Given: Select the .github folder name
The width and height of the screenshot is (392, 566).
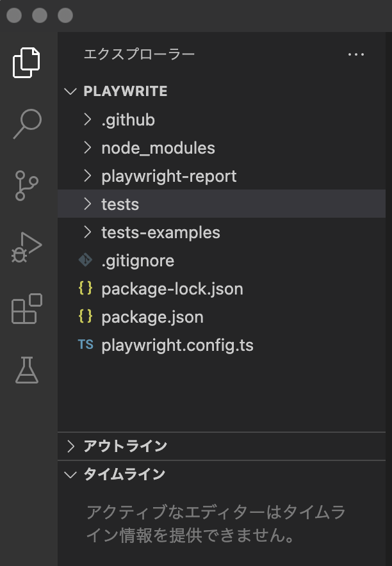Looking at the screenshot, I should pyautogui.click(x=128, y=120).
